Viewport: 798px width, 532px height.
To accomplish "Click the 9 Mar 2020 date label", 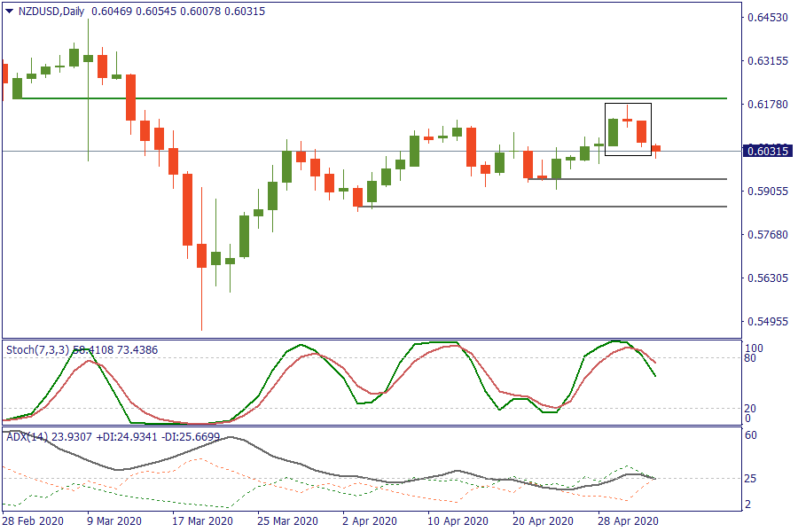I will click(114, 521).
